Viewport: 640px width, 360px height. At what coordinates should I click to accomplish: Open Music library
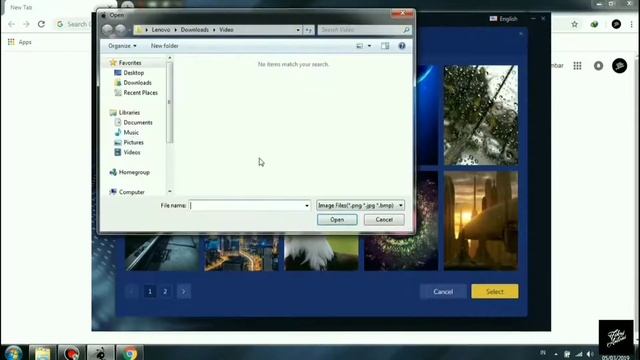point(131,133)
